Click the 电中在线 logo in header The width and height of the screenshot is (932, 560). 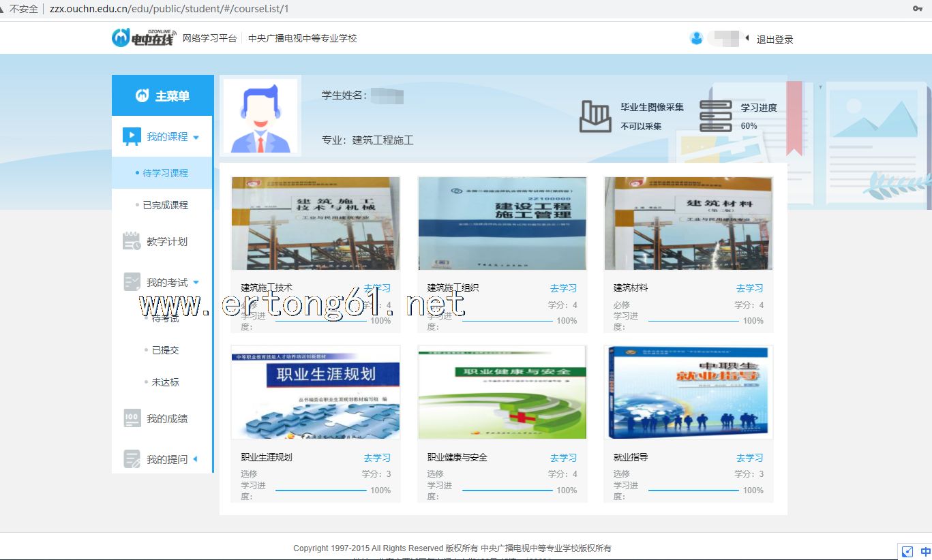pyautogui.click(x=143, y=38)
